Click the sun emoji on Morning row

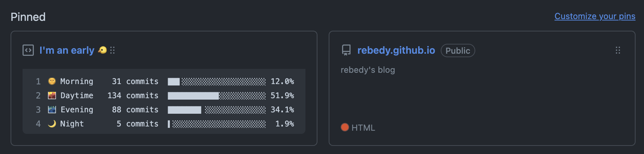click(x=52, y=81)
